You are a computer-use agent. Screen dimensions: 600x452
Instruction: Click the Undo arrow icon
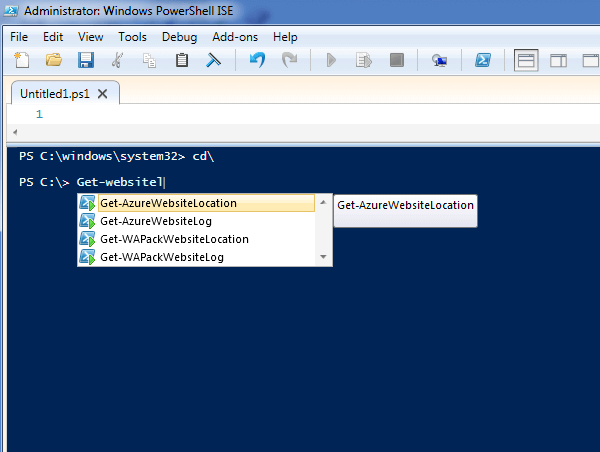click(x=257, y=60)
